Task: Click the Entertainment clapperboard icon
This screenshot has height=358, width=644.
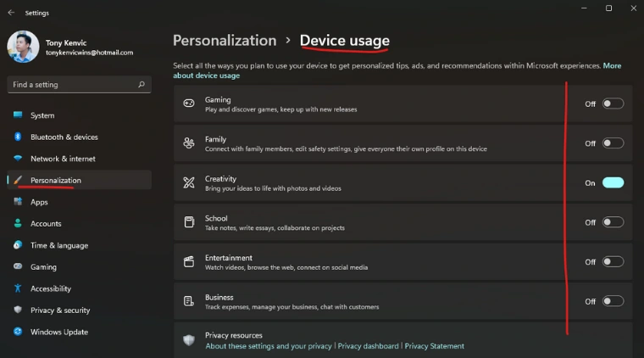Action: pyautogui.click(x=189, y=262)
